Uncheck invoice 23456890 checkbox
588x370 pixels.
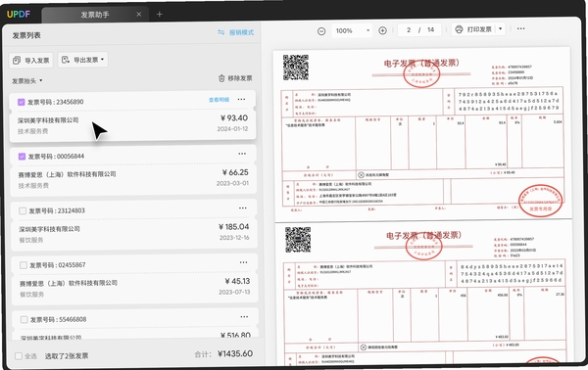tap(22, 102)
